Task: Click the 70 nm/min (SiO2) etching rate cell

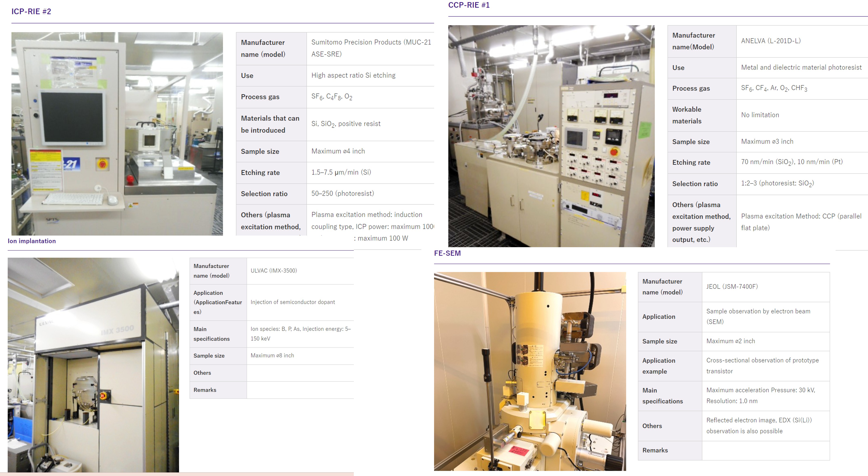Action: pyautogui.click(x=802, y=163)
